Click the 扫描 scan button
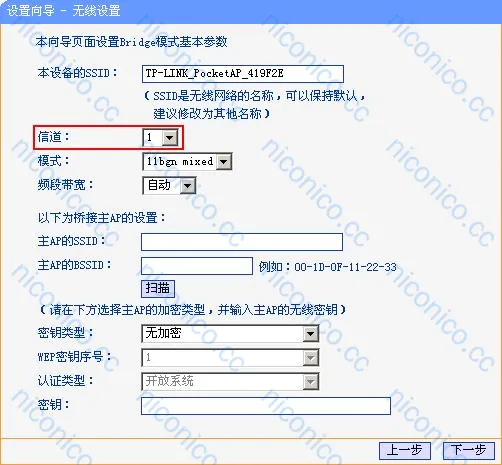 [158, 288]
